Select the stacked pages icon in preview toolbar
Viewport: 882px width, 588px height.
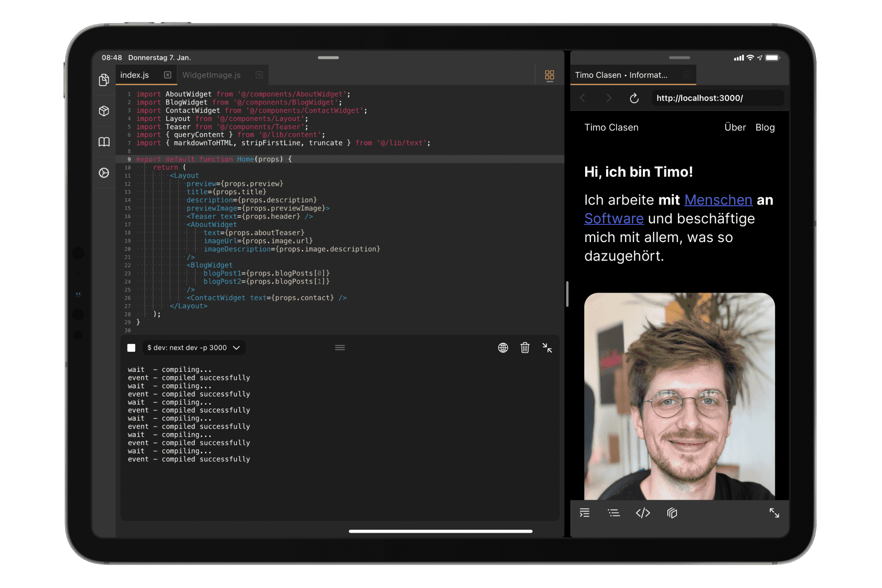pos(672,513)
